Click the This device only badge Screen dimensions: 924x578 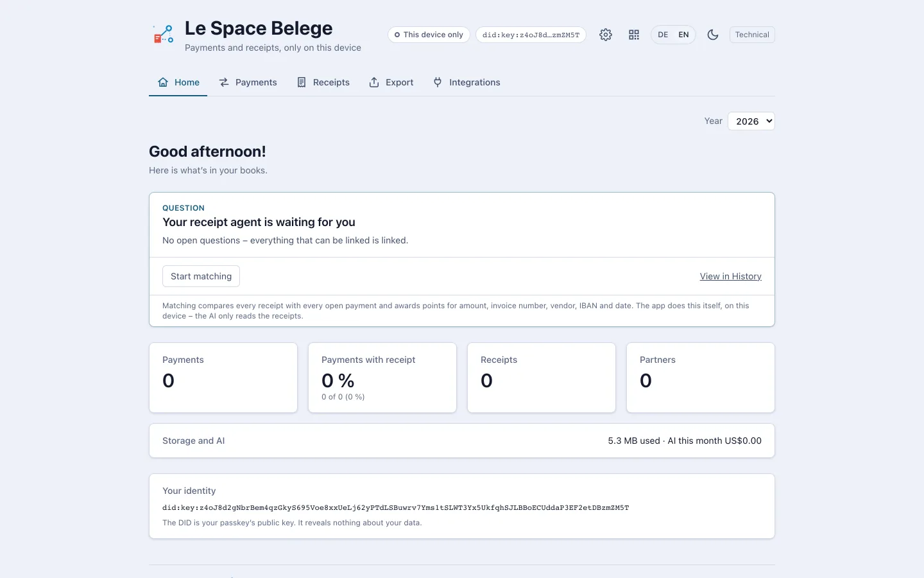point(429,35)
